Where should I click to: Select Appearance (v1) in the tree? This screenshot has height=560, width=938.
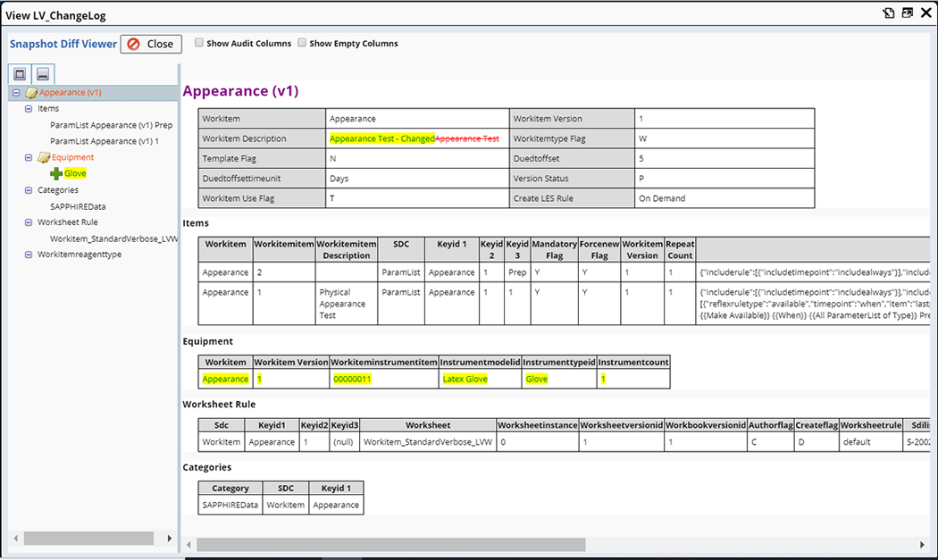pyautogui.click(x=70, y=92)
